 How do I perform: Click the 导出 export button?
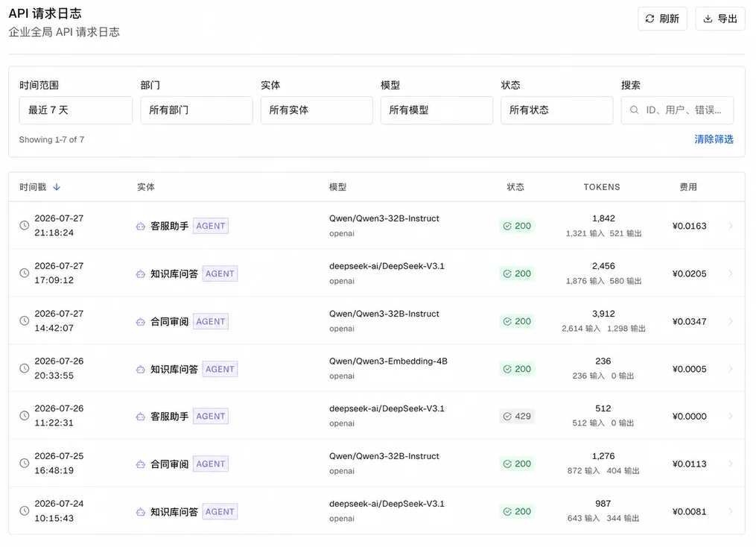720,19
